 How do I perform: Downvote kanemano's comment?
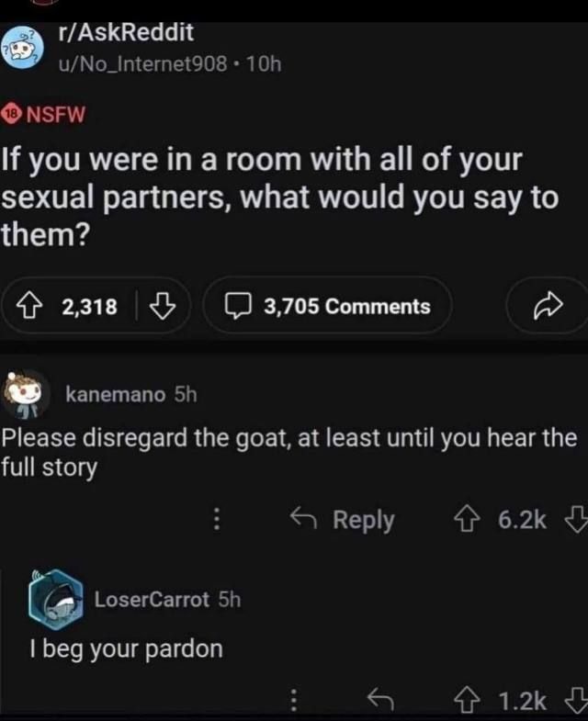[x=576, y=519]
